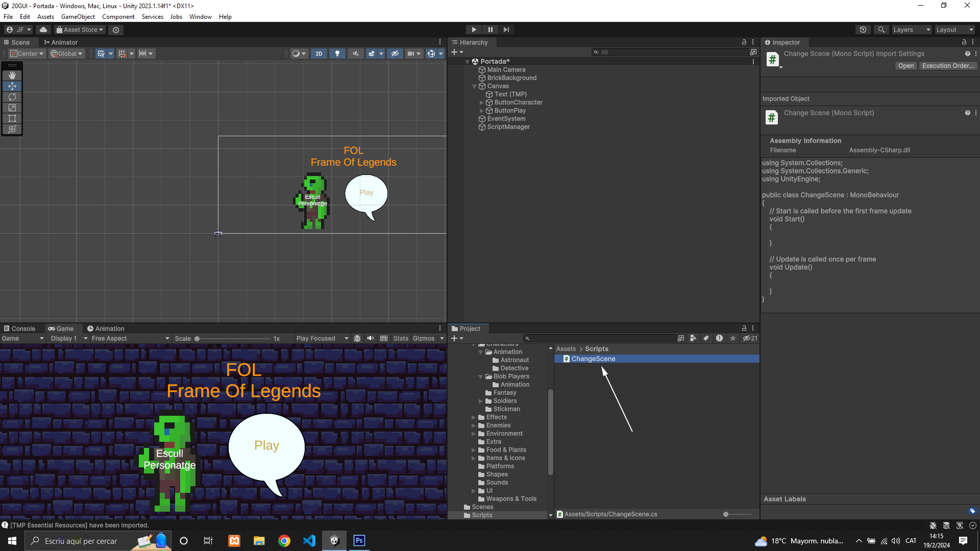Toggle Mute Audio in Game view
Viewport: 980px width, 551px height.
(x=371, y=338)
